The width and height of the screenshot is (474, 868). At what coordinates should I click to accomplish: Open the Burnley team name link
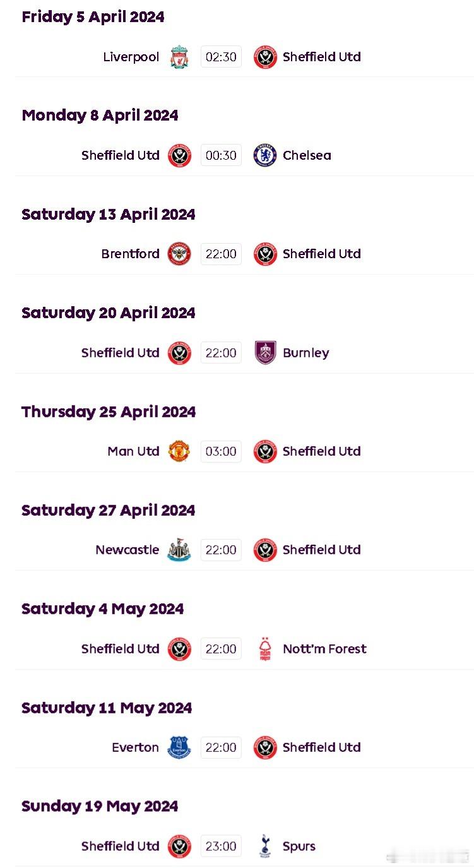(x=306, y=353)
